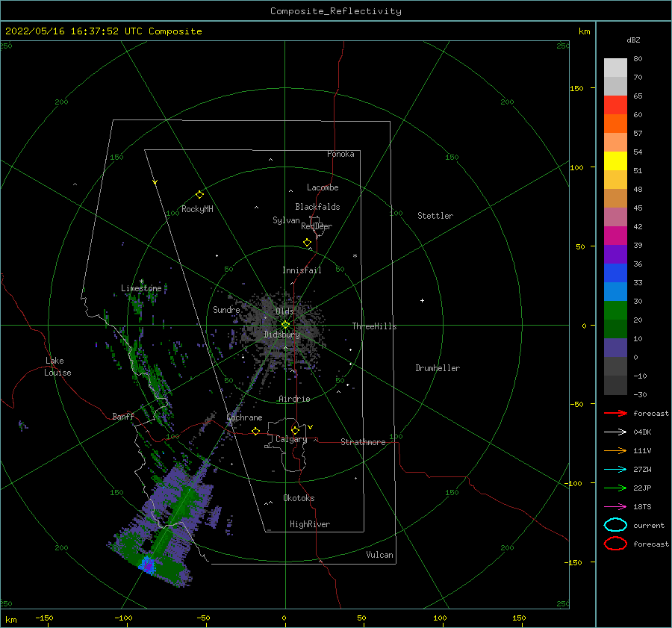The width and height of the screenshot is (672, 628).
Task: Select the magenta 42-39 dBZ swatch
Action: coord(615,236)
